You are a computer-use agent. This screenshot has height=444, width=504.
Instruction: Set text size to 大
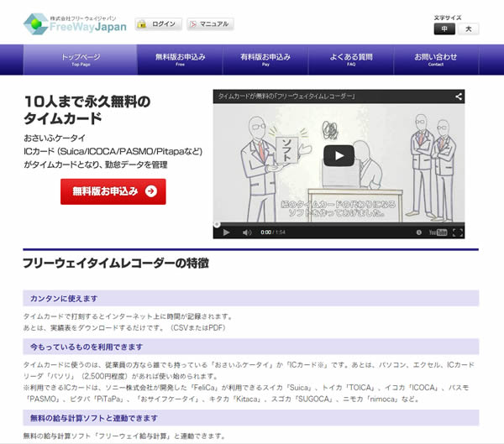tap(469, 29)
